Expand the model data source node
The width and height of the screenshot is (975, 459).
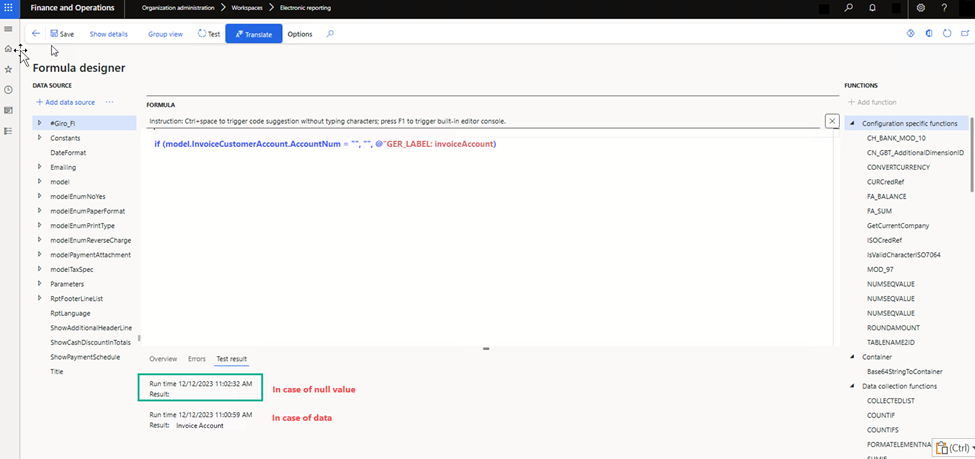(x=39, y=182)
